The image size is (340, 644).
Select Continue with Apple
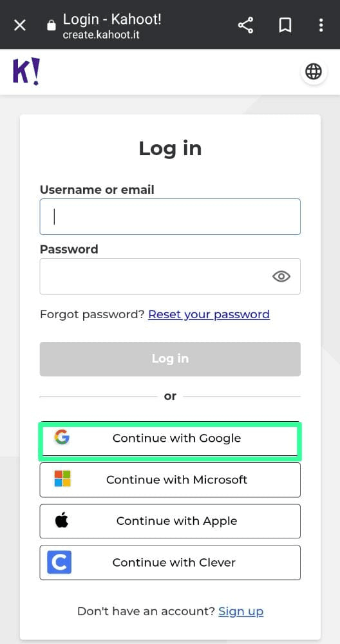click(170, 521)
